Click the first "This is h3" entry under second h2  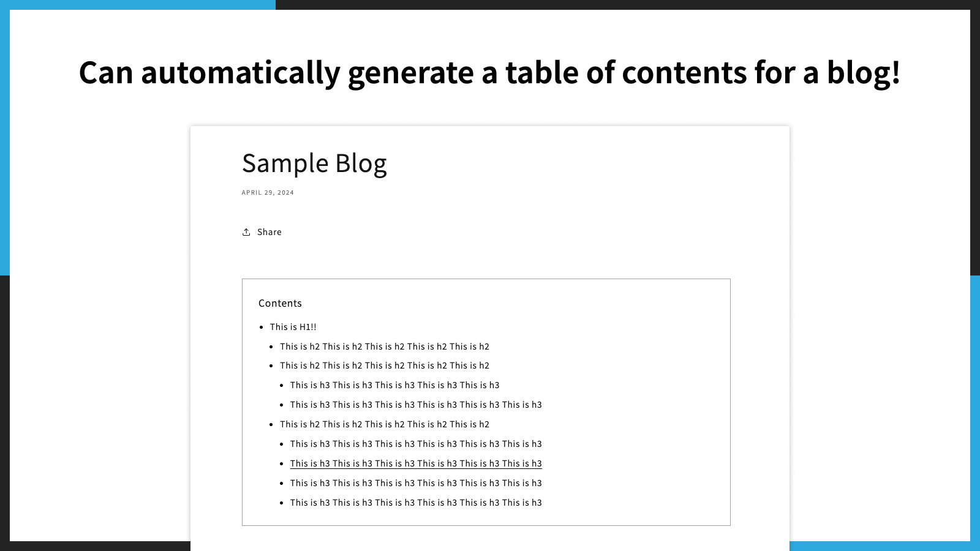coord(394,384)
